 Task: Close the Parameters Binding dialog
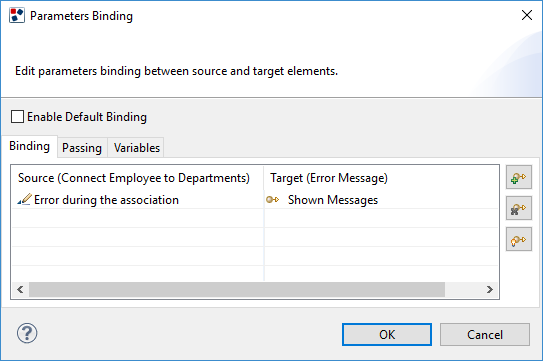[527, 15]
